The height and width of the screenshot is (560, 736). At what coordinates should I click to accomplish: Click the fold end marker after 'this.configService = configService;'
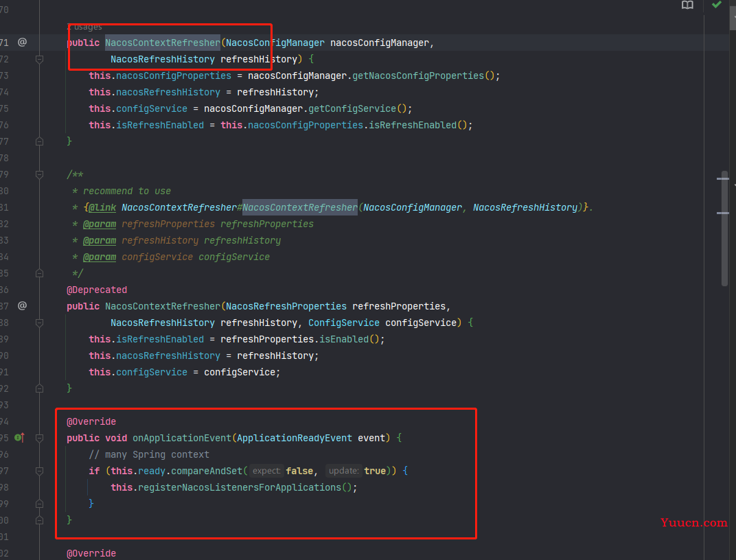(x=39, y=388)
